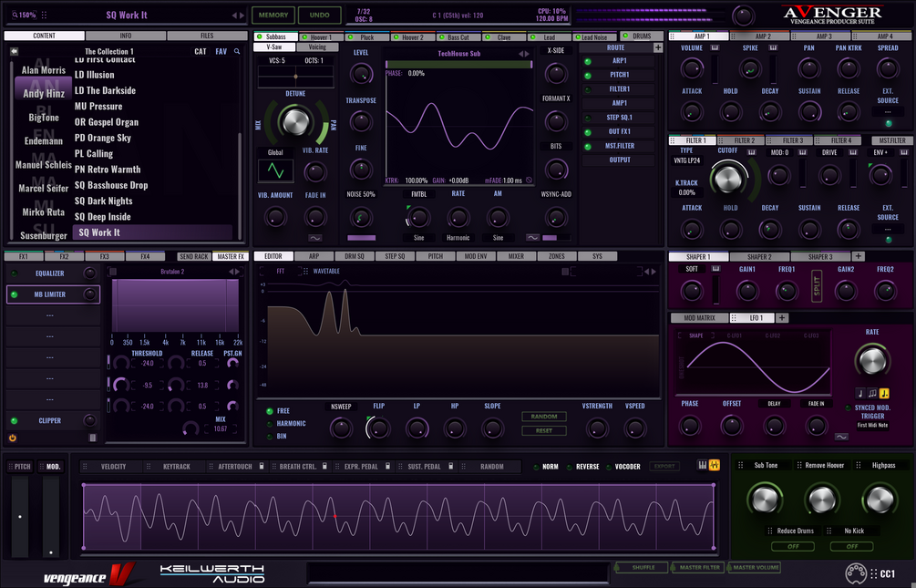Image resolution: width=916 pixels, height=588 pixels.
Task: Click the Brutalon 2 stop square icon
Action: [113, 272]
